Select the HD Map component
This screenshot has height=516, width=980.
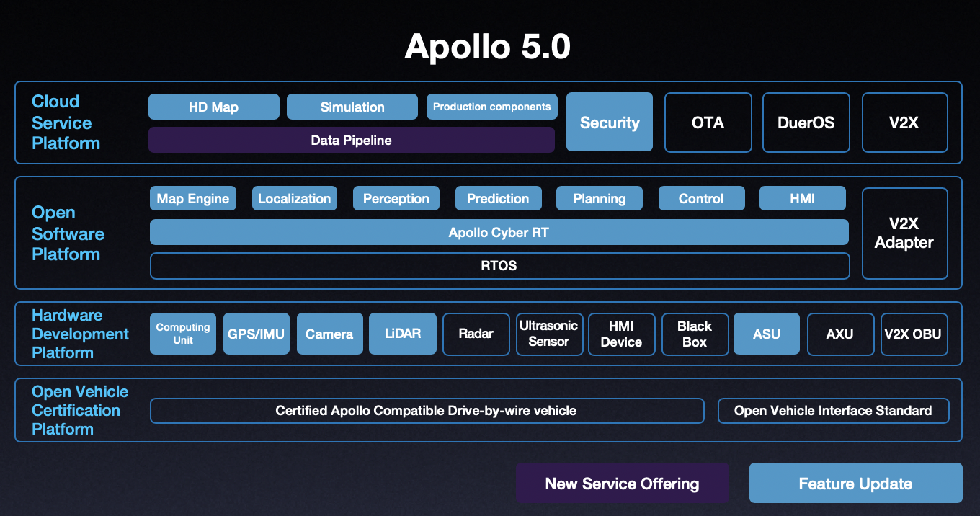click(x=213, y=106)
